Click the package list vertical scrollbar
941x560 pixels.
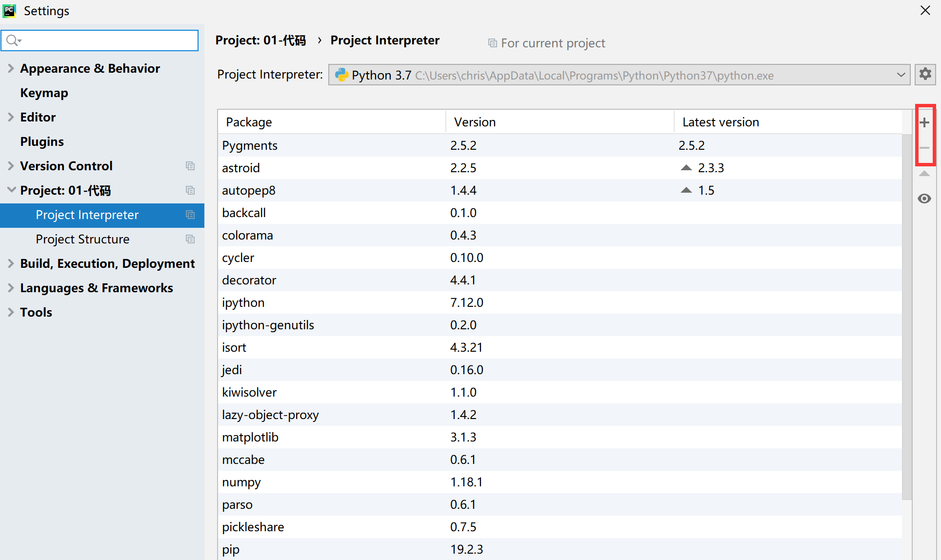(x=907, y=317)
